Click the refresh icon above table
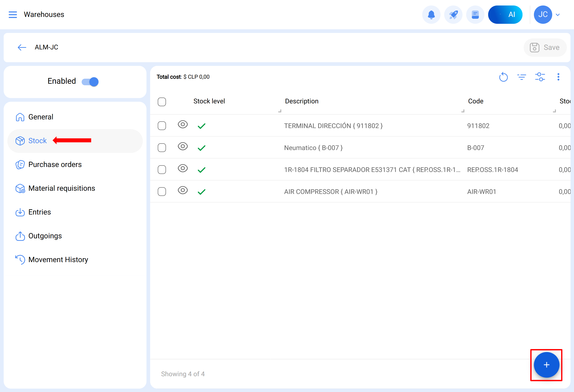Viewport: 574px width, 392px height. coord(503,77)
